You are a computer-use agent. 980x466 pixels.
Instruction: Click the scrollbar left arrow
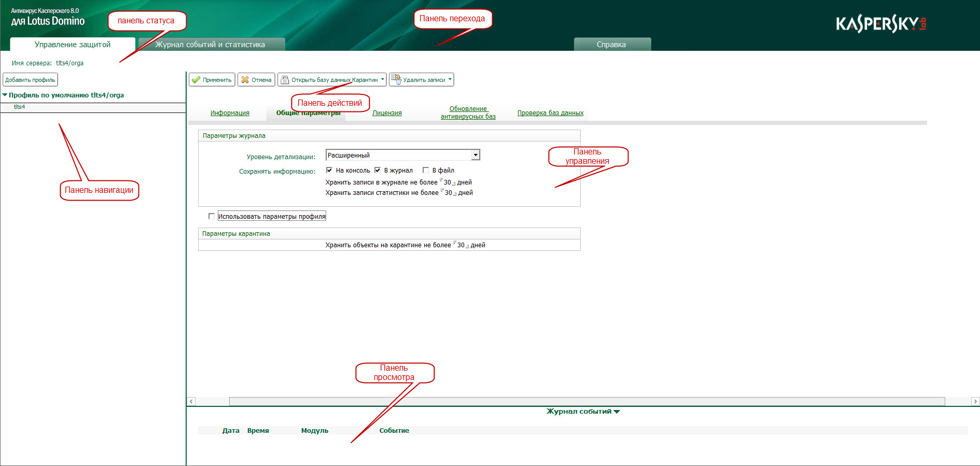pos(191,401)
